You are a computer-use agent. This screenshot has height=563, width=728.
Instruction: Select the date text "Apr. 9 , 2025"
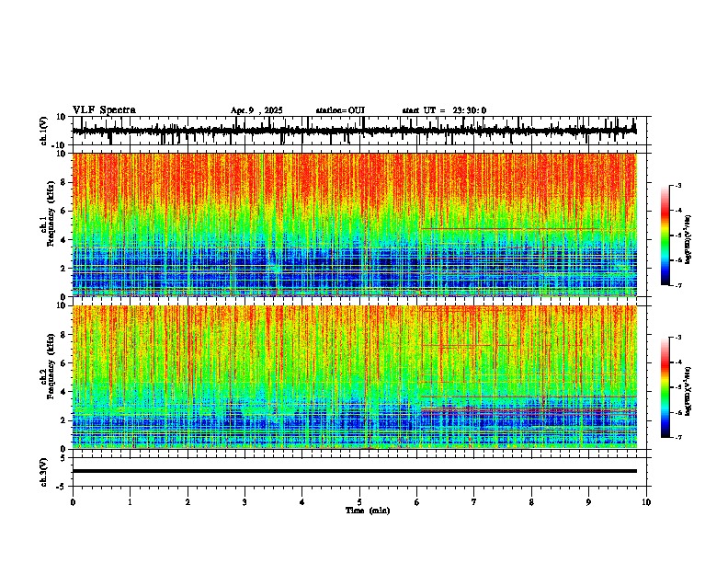256,110
